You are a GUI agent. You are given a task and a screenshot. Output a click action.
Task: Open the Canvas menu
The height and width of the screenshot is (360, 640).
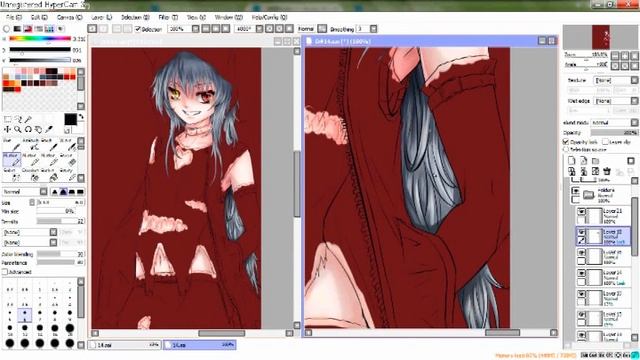[69, 17]
